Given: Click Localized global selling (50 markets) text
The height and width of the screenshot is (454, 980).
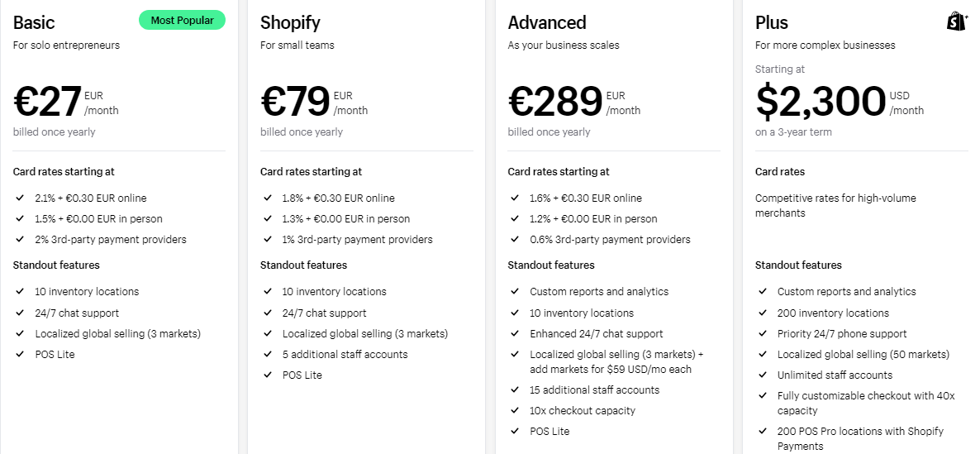Looking at the screenshot, I should 863,355.
